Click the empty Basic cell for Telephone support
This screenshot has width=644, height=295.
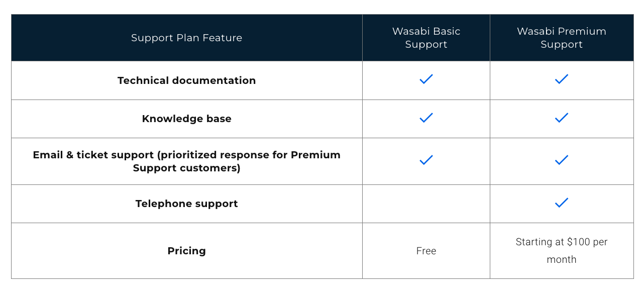(426, 204)
